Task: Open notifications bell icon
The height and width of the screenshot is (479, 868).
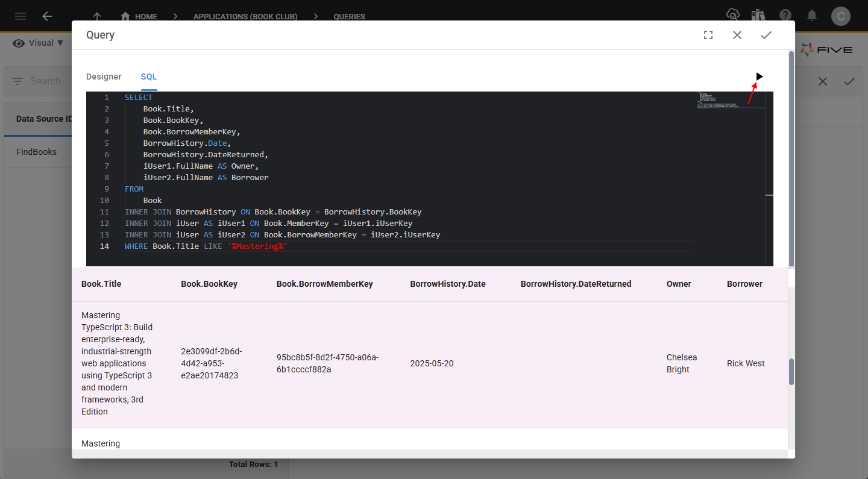Action: pos(813,15)
